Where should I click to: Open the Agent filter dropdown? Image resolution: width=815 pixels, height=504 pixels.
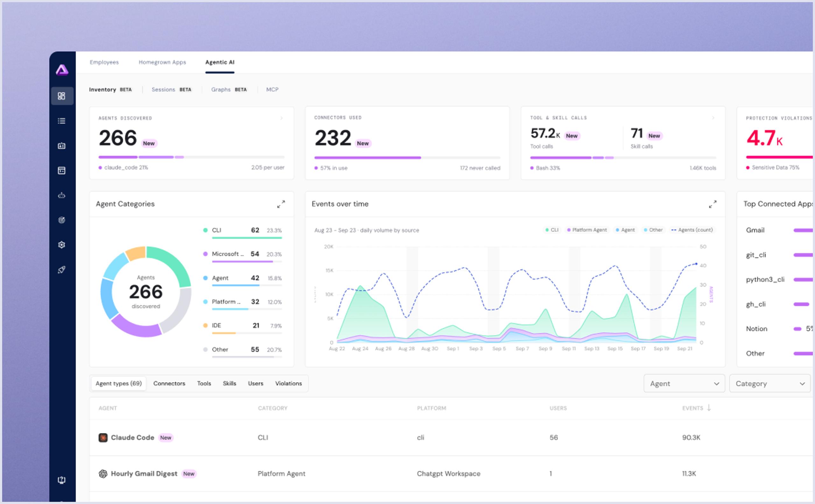tap(684, 383)
